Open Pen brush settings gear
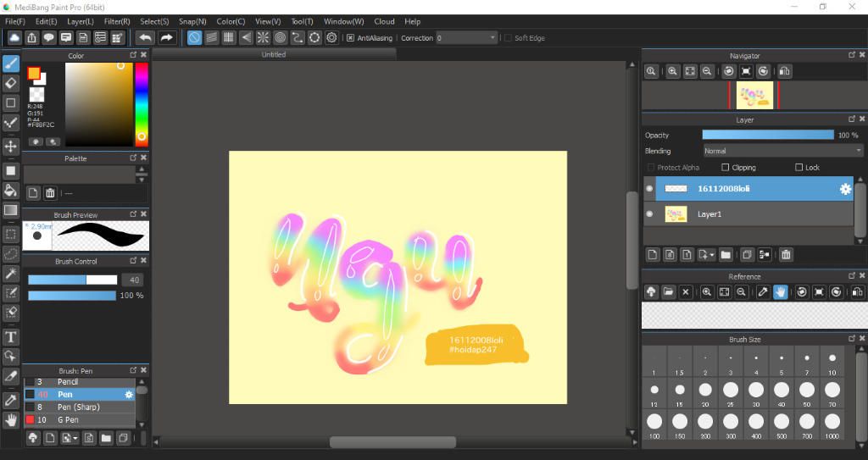Image resolution: width=868 pixels, height=460 pixels. click(x=129, y=395)
